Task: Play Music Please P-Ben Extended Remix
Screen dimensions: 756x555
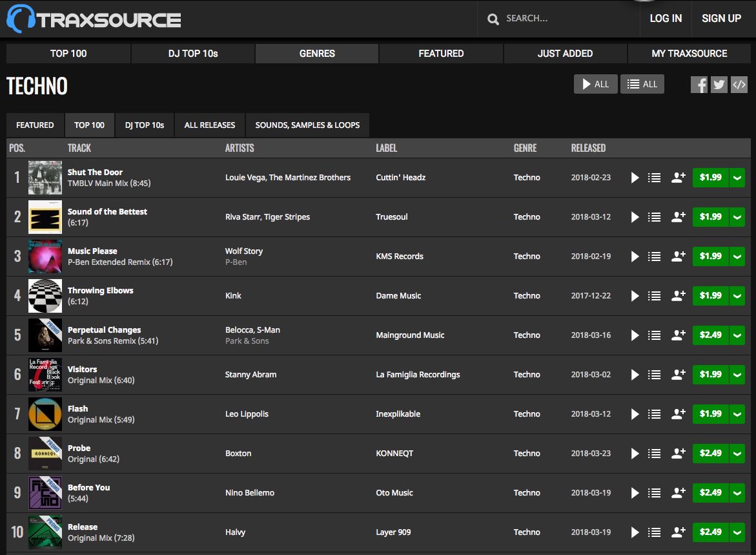Action: (x=635, y=257)
